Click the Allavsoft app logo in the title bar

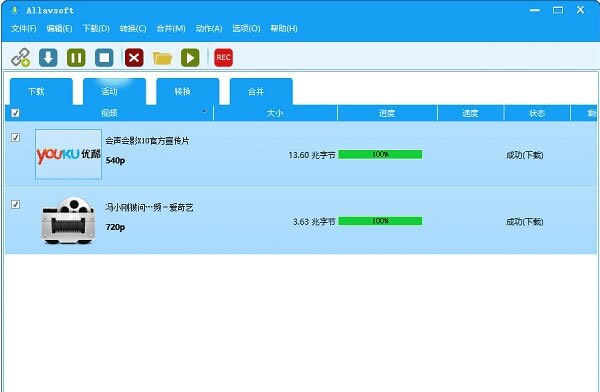[x=15, y=11]
